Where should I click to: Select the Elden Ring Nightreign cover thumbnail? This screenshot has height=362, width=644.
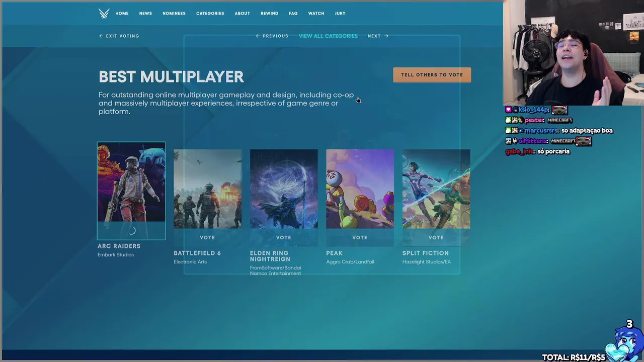click(x=284, y=189)
